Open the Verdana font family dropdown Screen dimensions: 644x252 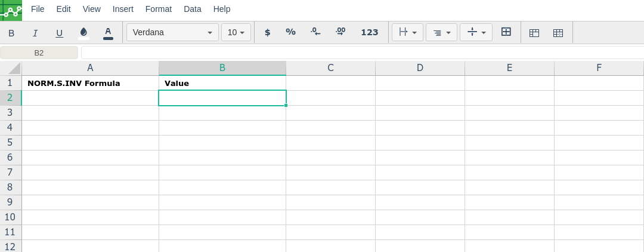pyautogui.click(x=172, y=32)
